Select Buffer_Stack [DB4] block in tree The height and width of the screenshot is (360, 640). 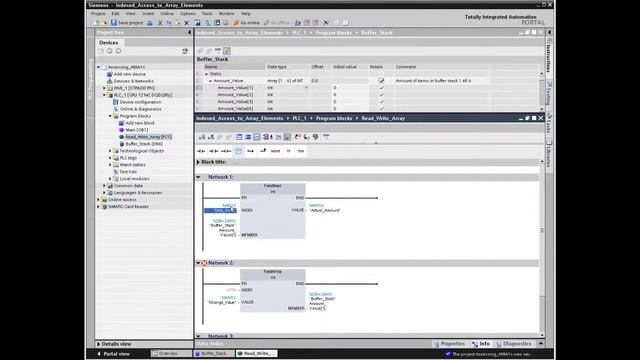click(x=144, y=144)
